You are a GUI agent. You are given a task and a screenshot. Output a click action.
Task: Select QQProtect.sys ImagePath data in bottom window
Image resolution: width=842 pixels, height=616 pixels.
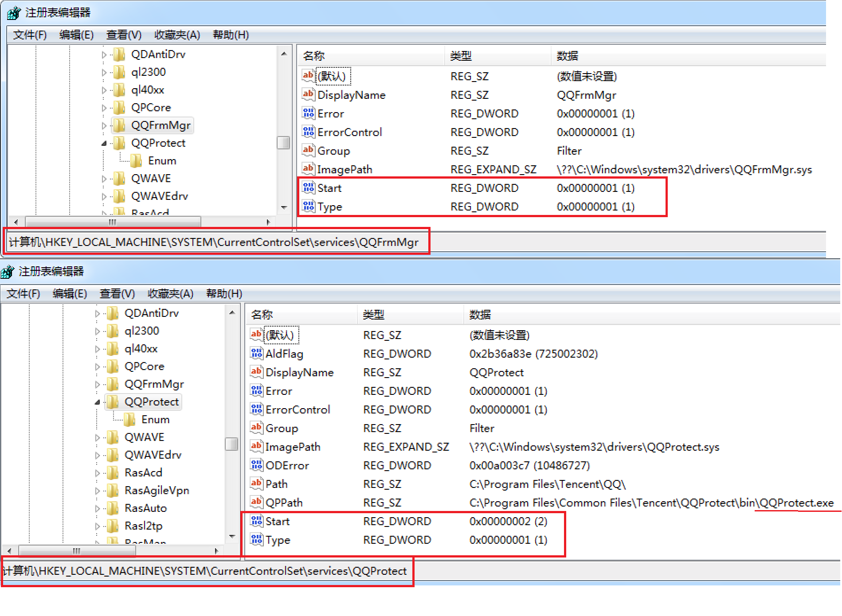coord(594,447)
